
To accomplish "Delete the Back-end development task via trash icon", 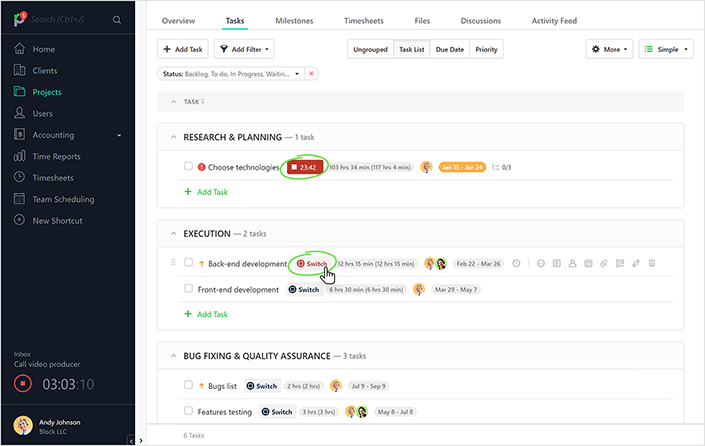I will (652, 263).
